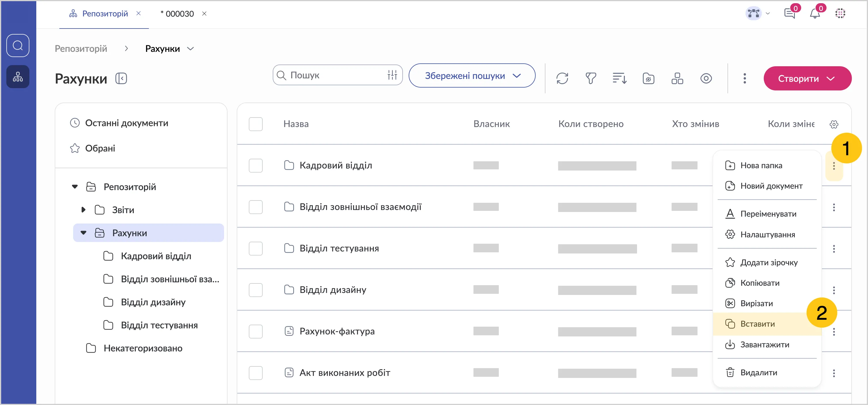Viewport: 868px width, 405px height.
Task: Open the sort order icon
Action: pos(619,79)
